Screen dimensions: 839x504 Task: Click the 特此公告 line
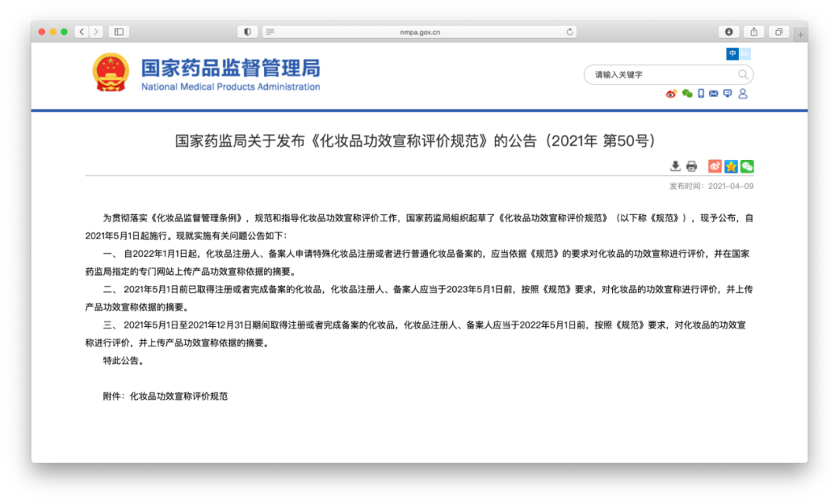click(124, 360)
